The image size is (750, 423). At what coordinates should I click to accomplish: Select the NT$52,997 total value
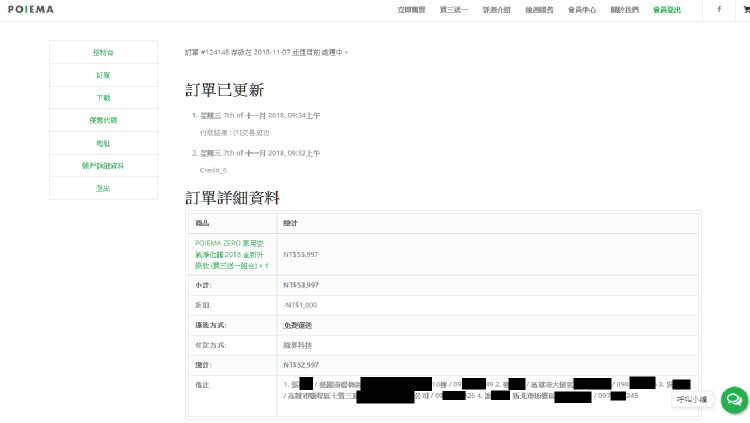point(301,365)
